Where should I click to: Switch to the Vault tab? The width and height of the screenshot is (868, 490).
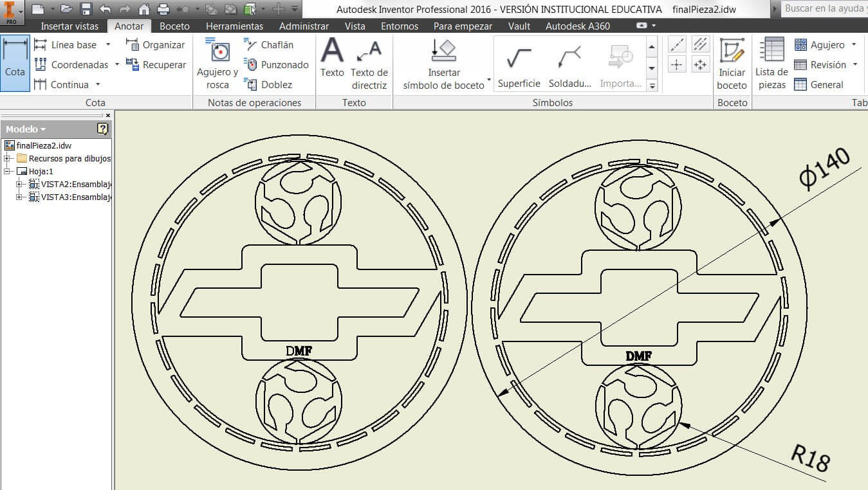(519, 26)
